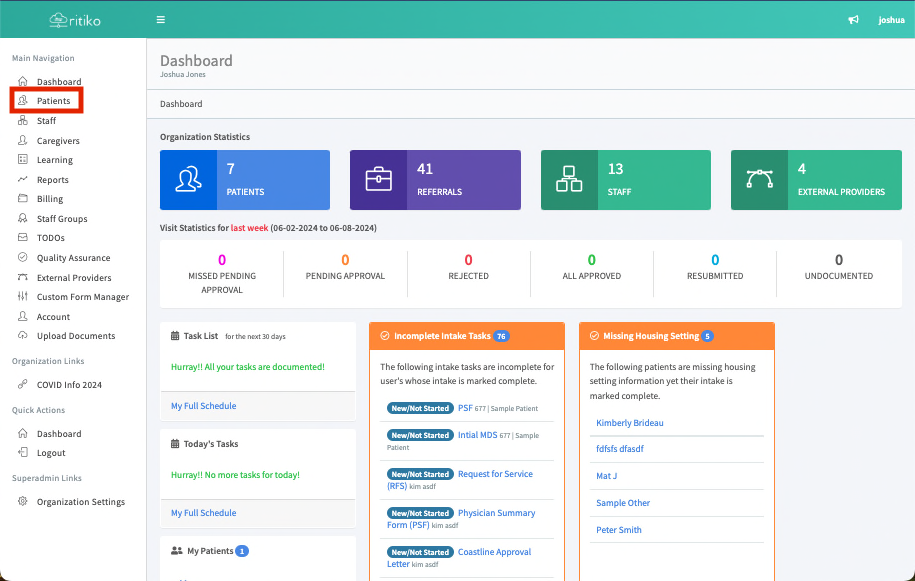Click Logout under Quick Actions
The height and width of the screenshot is (581, 915).
(x=51, y=453)
